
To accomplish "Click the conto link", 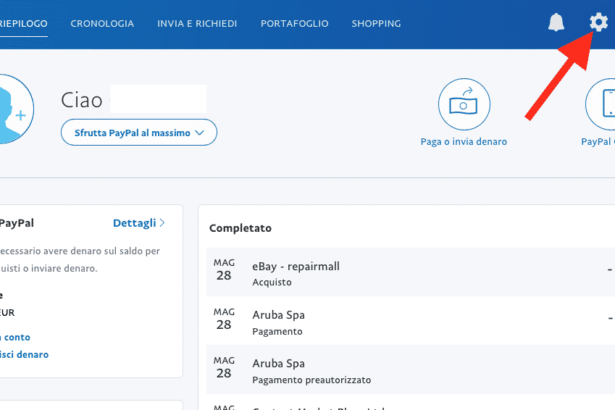I will [15, 337].
